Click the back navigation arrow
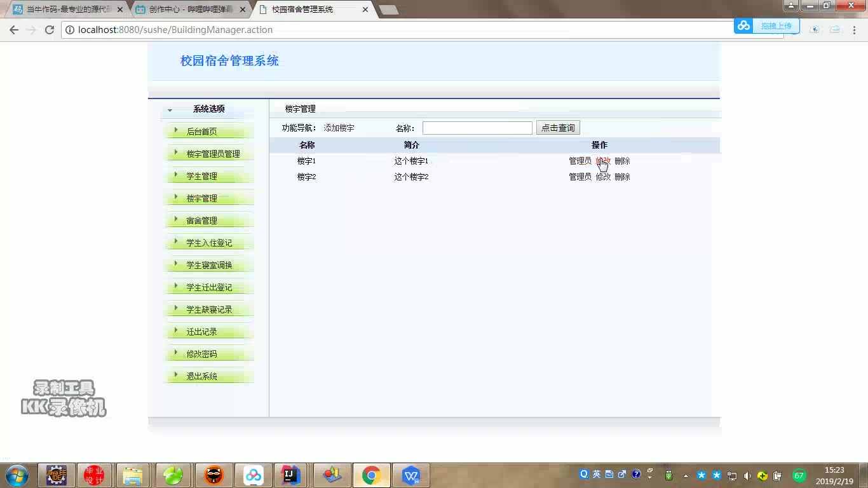This screenshot has height=488, width=868. 14,29
